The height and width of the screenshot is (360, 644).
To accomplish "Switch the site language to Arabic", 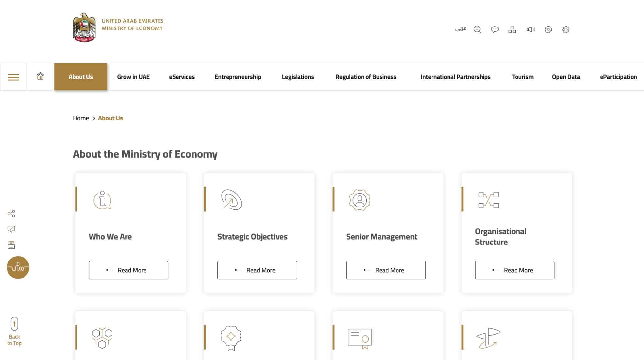I will 460,29.
